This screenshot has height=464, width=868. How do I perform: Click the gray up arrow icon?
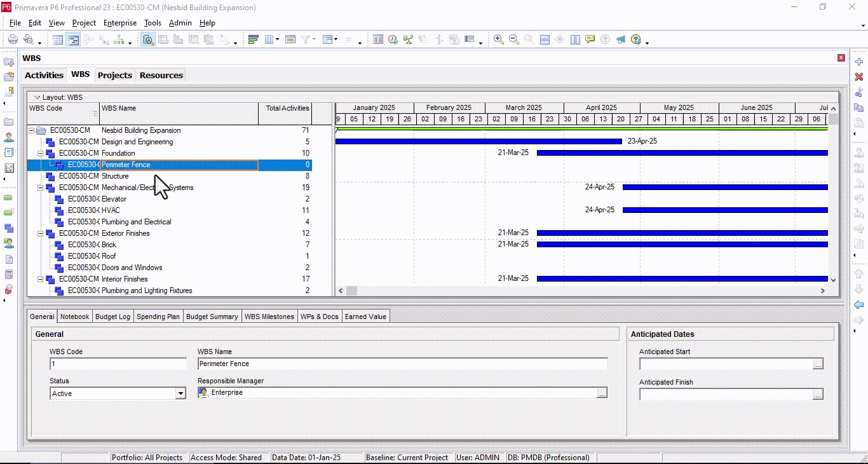859,274
